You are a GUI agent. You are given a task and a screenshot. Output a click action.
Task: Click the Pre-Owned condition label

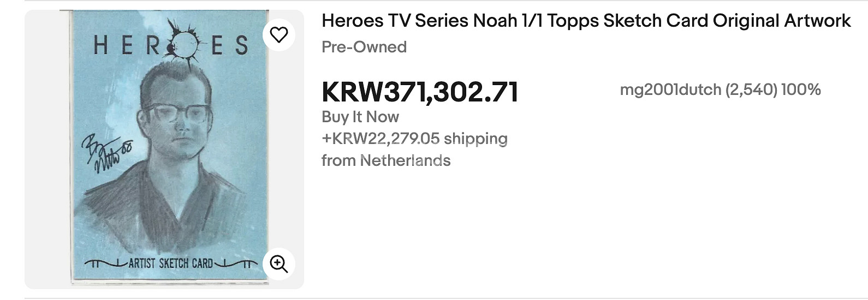(364, 47)
